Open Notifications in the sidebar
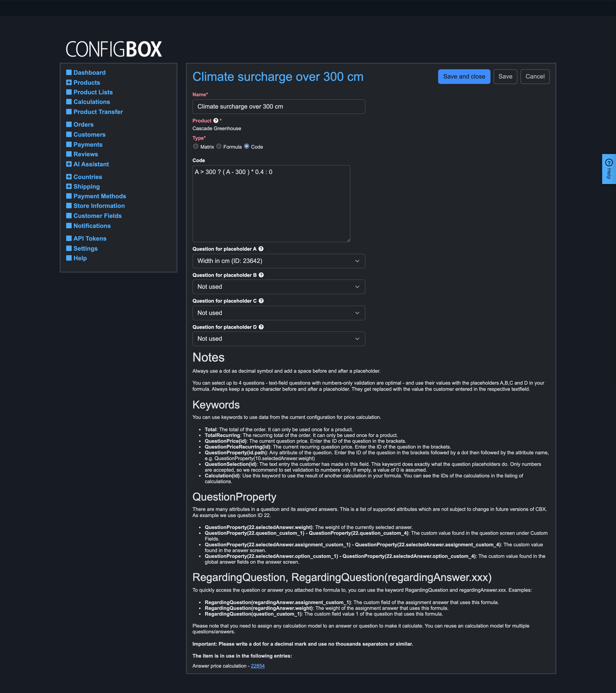This screenshot has width=616, height=693. (92, 226)
